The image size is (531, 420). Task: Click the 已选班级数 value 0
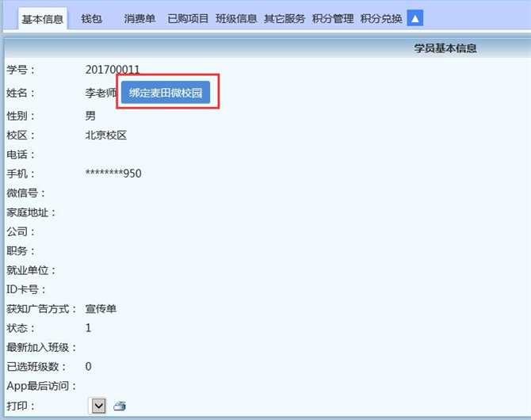(89, 366)
